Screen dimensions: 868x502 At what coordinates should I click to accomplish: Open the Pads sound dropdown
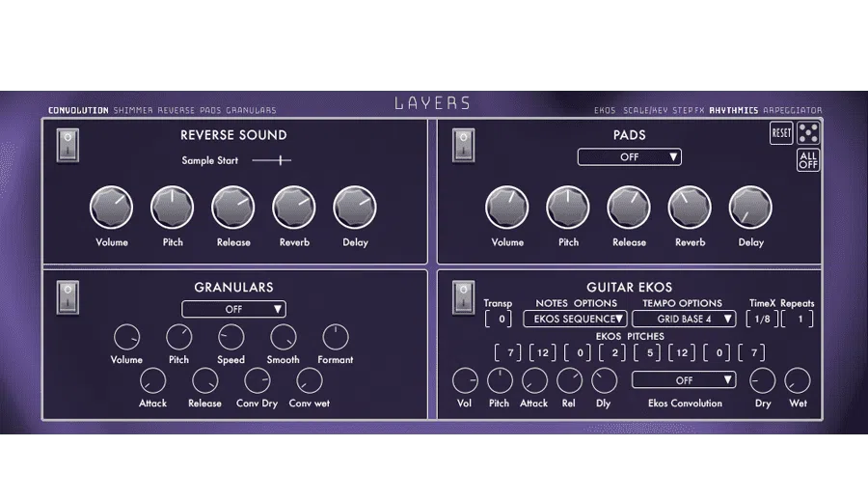(x=629, y=156)
